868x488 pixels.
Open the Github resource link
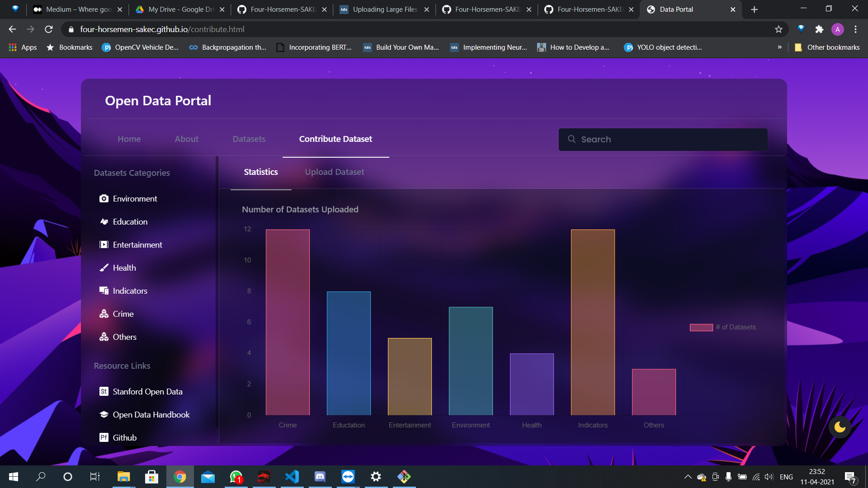pyautogui.click(x=124, y=438)
